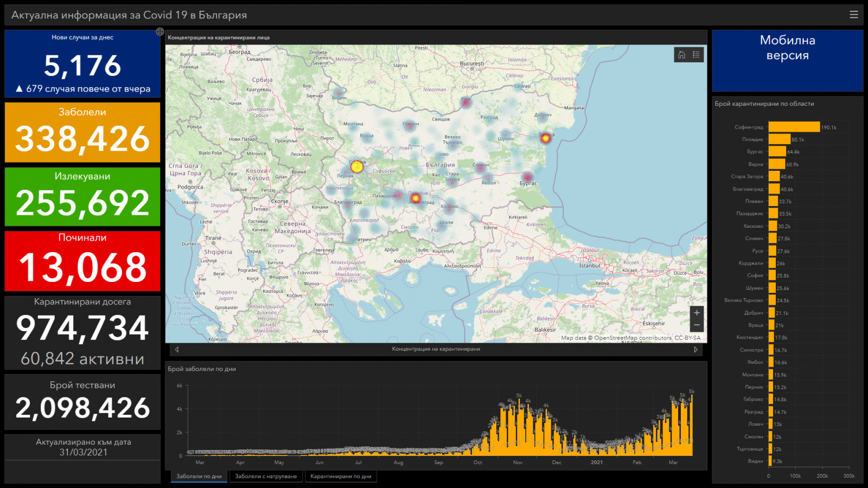
Task: Switch to the 'Заболели по дни' tab
Action: (199, 477)
